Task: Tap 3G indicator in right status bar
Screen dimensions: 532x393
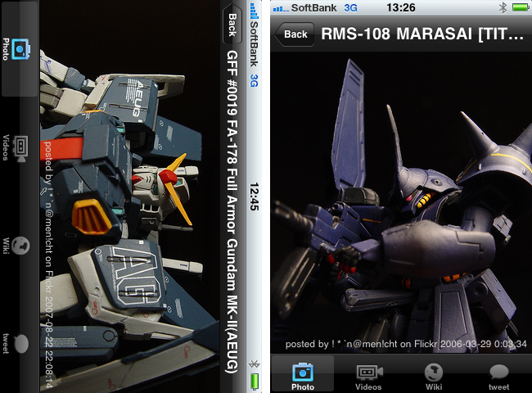Action: [x=350, y=7]
